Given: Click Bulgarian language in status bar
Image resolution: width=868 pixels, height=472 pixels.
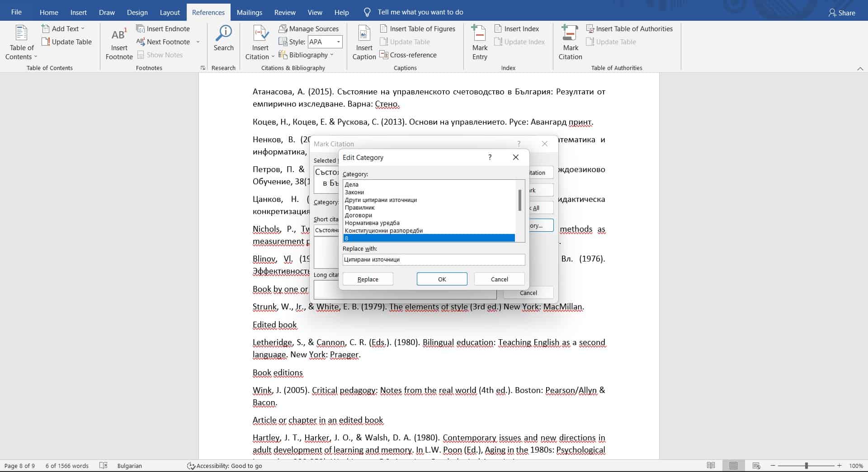Looking at the screenshot, I should (x=129, y=466).
